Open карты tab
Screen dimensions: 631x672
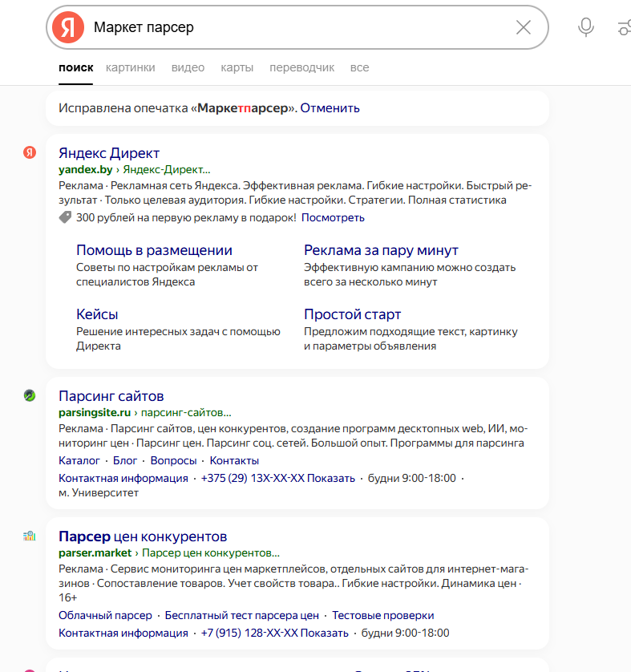(237, 67)
